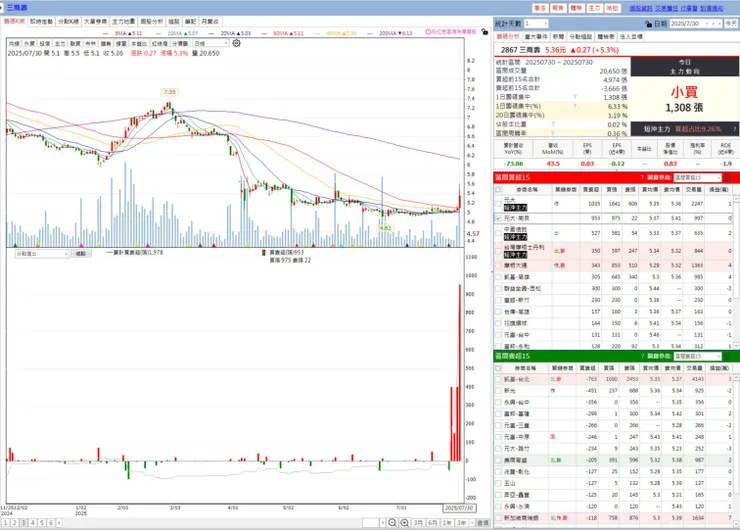Open the 重大事件 tab

tap(536, 36)
